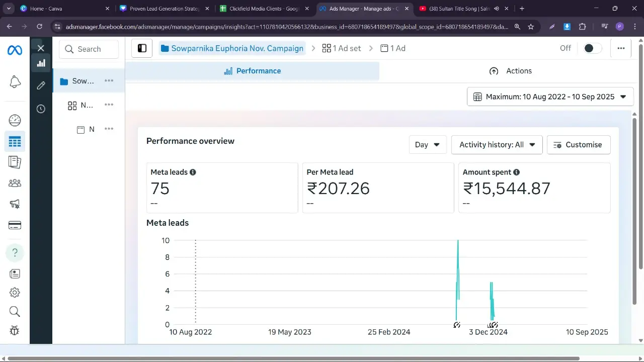Open Activity history: All dropdown
The height and width of the screenshot is (362, 644).
497,145
